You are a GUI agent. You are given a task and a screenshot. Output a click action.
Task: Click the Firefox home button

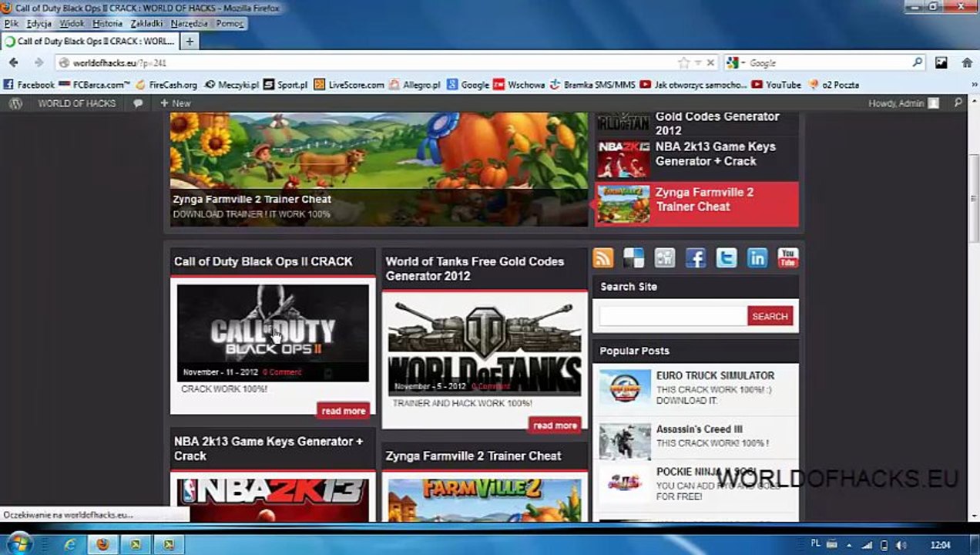[966, 62]
